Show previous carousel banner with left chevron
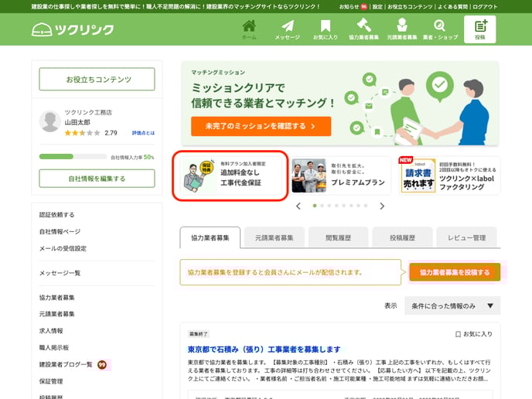This screenshot has height=399, width=532. pos(298,206)
